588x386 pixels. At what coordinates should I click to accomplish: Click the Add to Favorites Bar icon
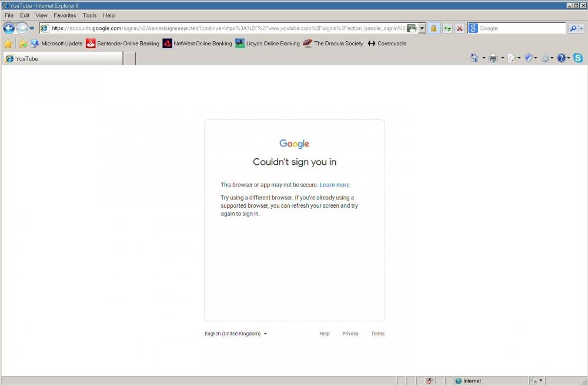pyautogui.click(x=23, y=44)
